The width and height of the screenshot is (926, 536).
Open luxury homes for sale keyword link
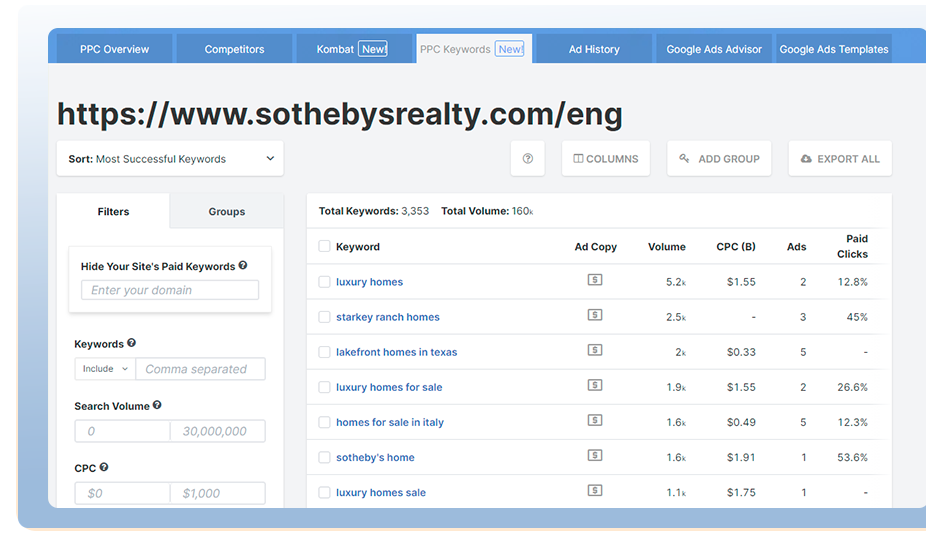coord(389,387)
